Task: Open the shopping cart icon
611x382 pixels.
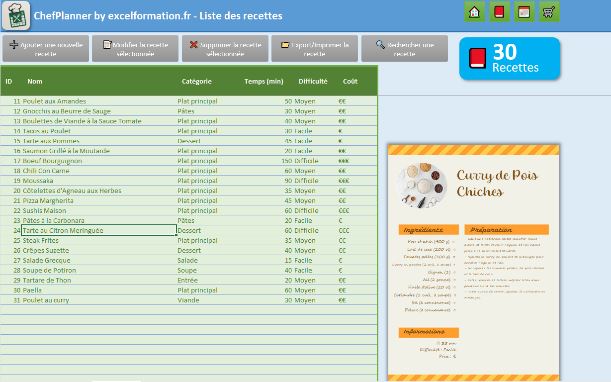Action: point(549,12)
